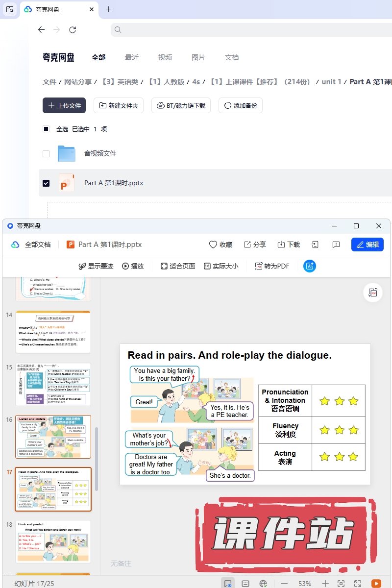392x588 pixels.
Task: Click the feedback icon next to 编辑
Action: pos(336,245)
